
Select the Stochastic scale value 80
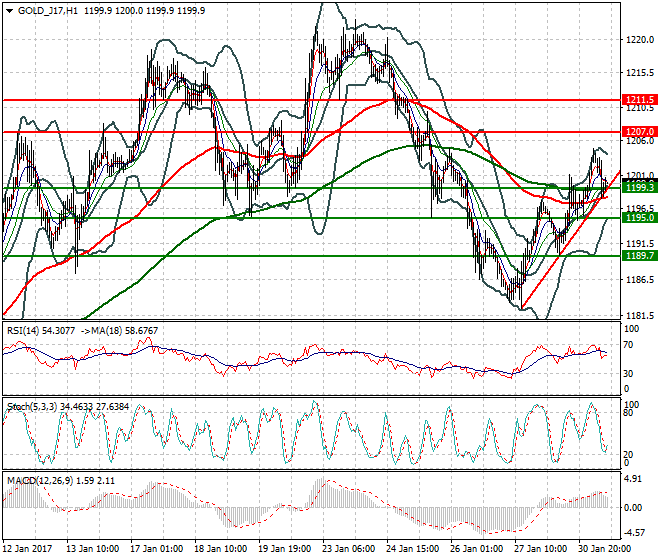628,413
